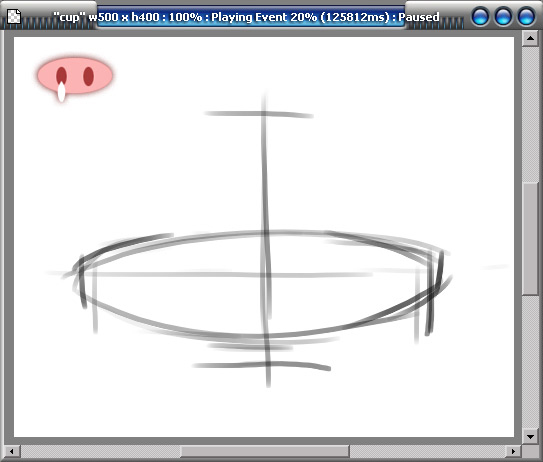Click the white drip below the snout

61,92
